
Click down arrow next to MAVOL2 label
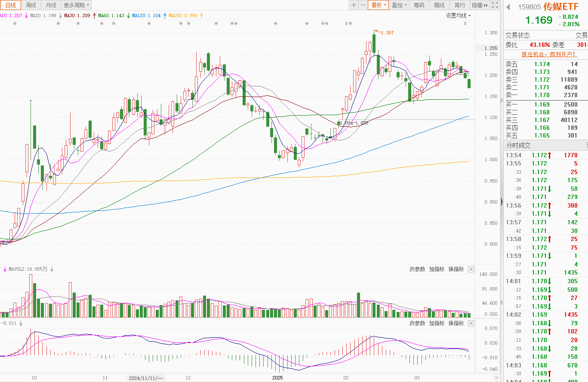pos(52,269)
